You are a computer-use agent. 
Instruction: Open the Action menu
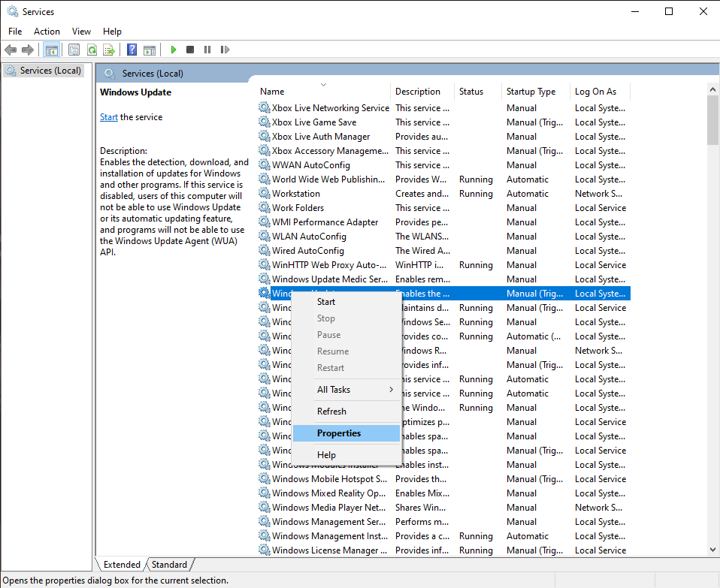[x=47, y=32]
